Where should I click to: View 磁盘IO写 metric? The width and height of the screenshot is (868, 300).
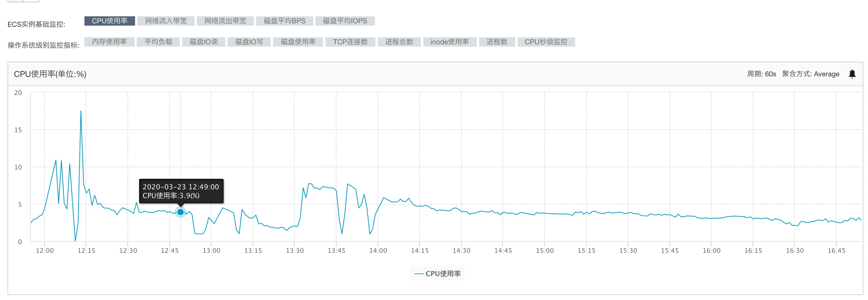249,42
